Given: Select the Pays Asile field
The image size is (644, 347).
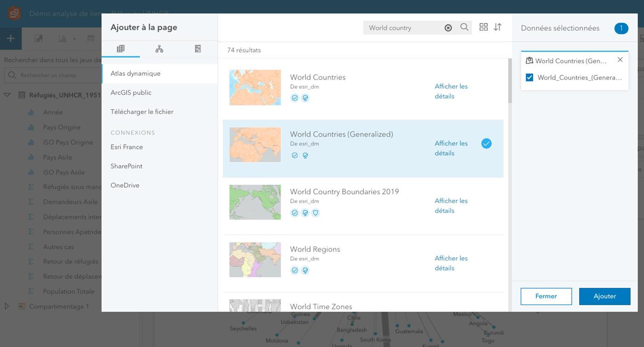Looking at the screenshot, I should [x=57, y=157].
